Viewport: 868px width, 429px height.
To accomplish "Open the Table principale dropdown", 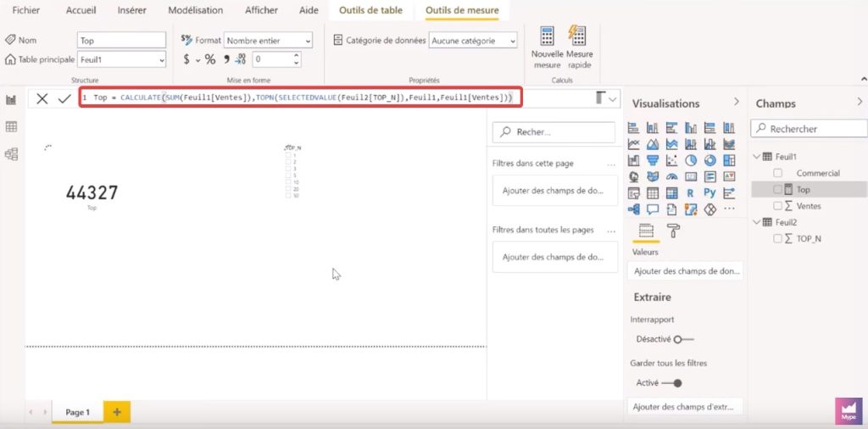I will pyautogui.click(x=121, y=59).
